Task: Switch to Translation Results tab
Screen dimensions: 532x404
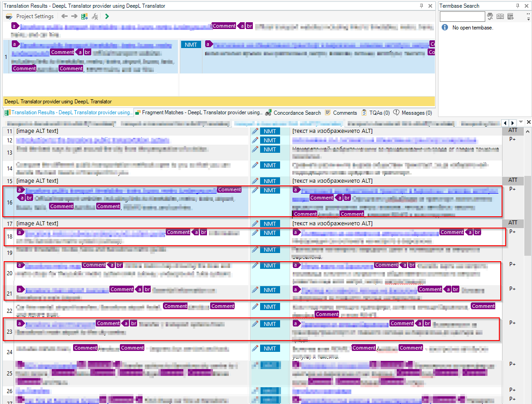Action: tap(68, 112)
